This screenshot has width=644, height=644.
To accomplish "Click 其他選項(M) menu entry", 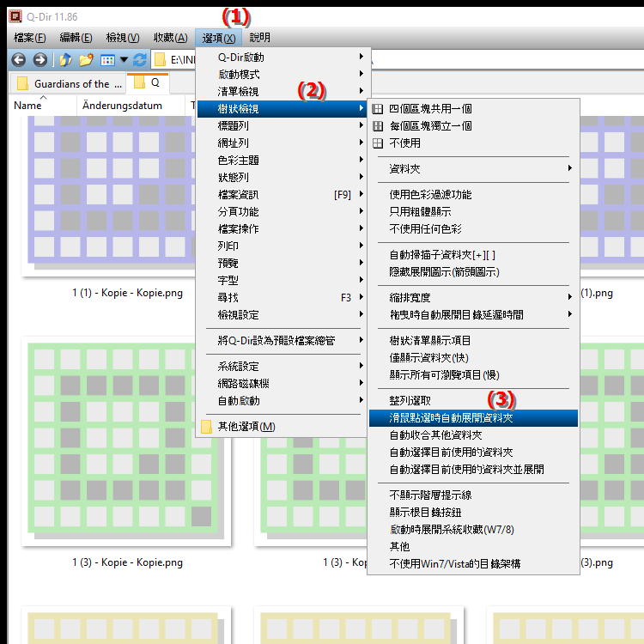I will [283, 427].
